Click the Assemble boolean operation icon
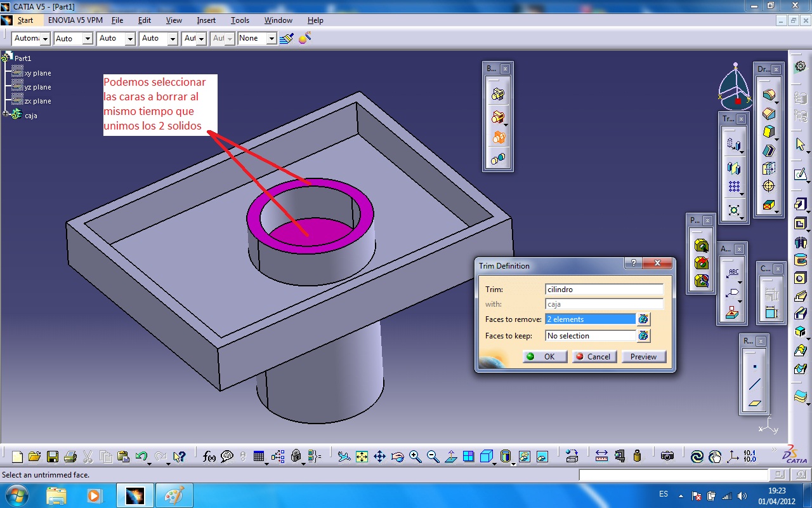The width and height of the screenshot is (812, 508). pos(498,95)
